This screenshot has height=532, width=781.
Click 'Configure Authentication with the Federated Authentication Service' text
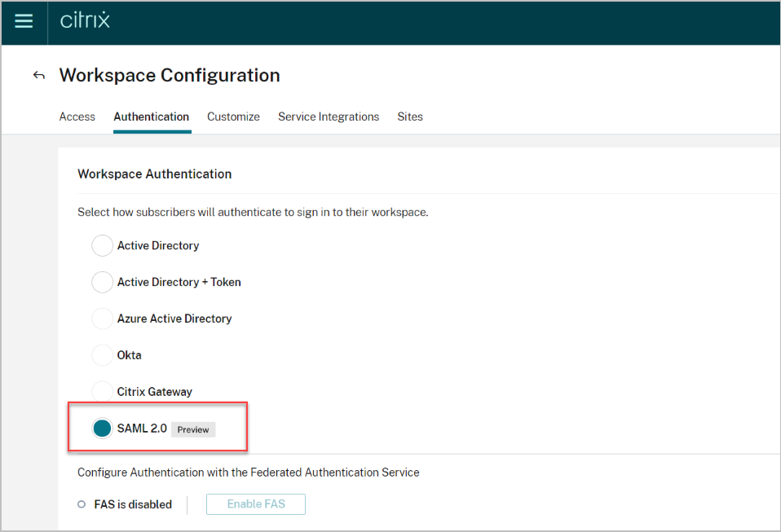[249, 473]
